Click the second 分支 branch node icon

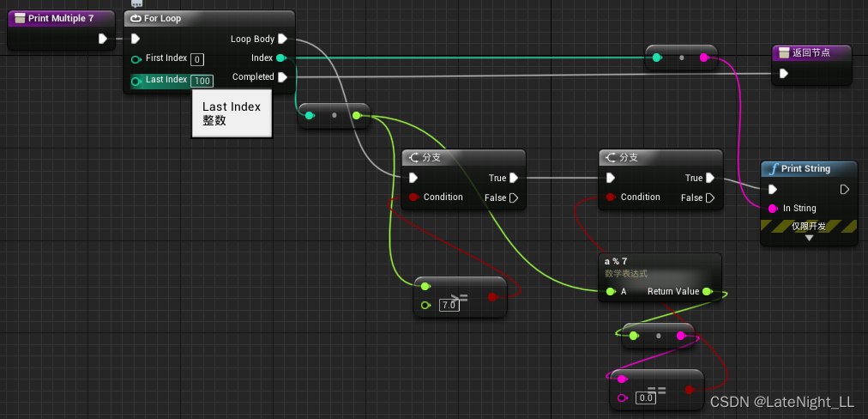pyautogui.click(x=611, y=158)
